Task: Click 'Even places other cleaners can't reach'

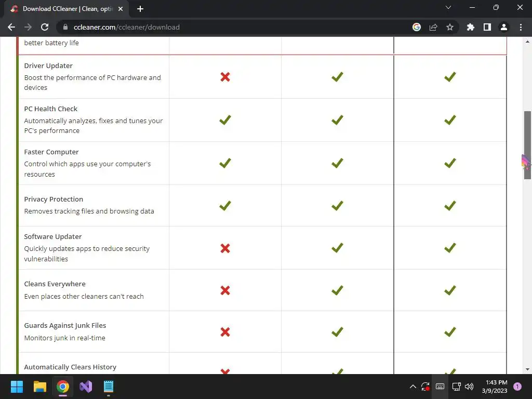Action: (x=84, y=296)
